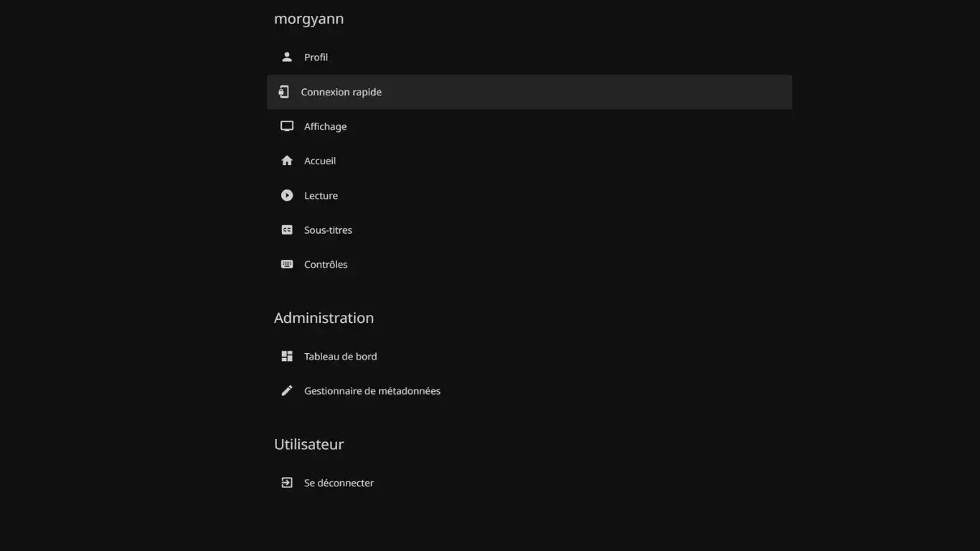Select the monitor icon next to Affichage
980x551 pixels.
(287, 126)
